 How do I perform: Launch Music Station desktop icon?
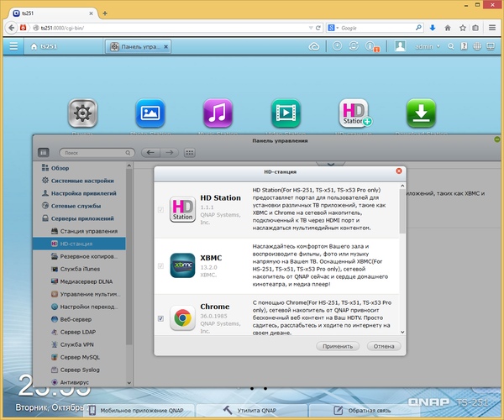tap(218, 113)
